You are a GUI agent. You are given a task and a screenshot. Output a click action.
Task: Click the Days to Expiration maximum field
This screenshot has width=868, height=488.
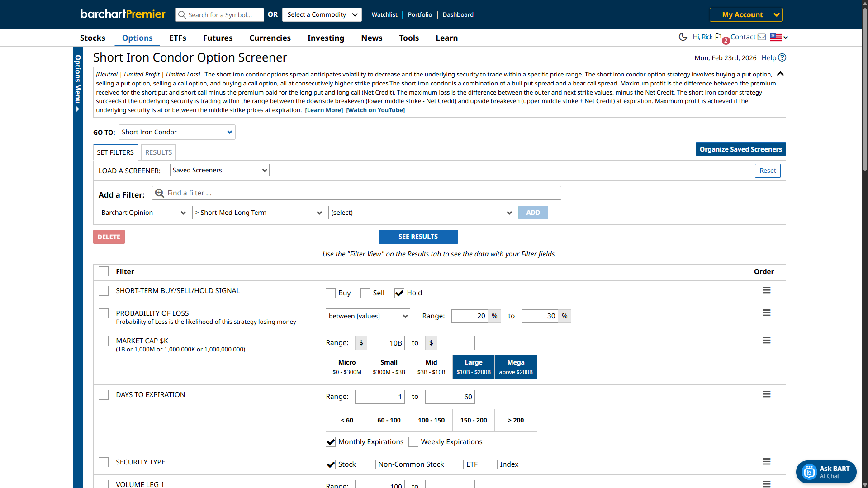click(x=450, y=397)
